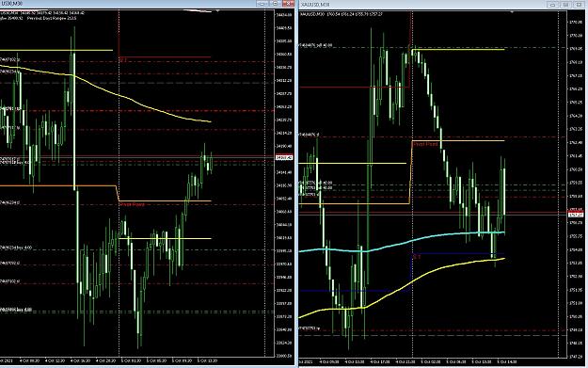Click the 1757.27 price tag on XAUUSD scale
588x368 pixels.
pos(576,215)
